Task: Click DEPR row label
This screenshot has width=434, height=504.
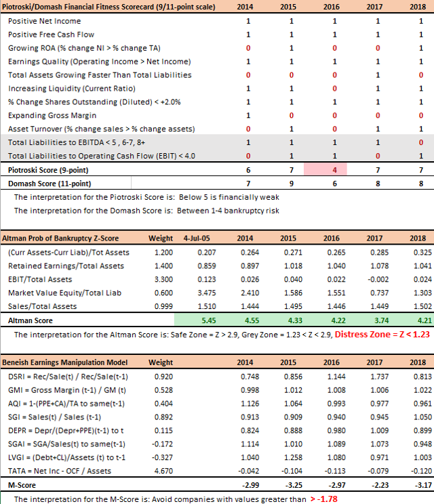Action: [66, 430]
